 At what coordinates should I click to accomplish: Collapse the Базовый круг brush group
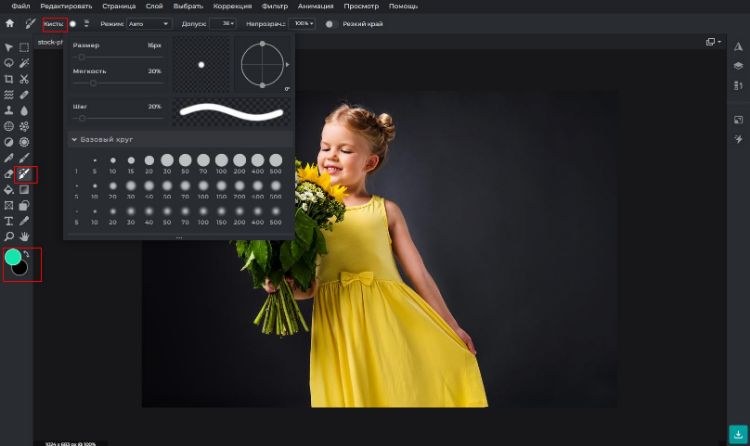pyautogui.click(x=74, y=139)
